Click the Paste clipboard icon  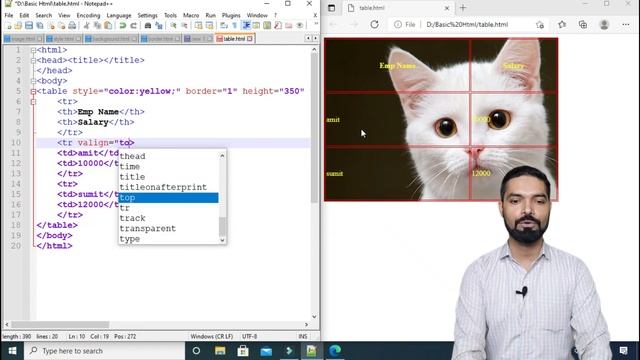[x=108, y=26]
